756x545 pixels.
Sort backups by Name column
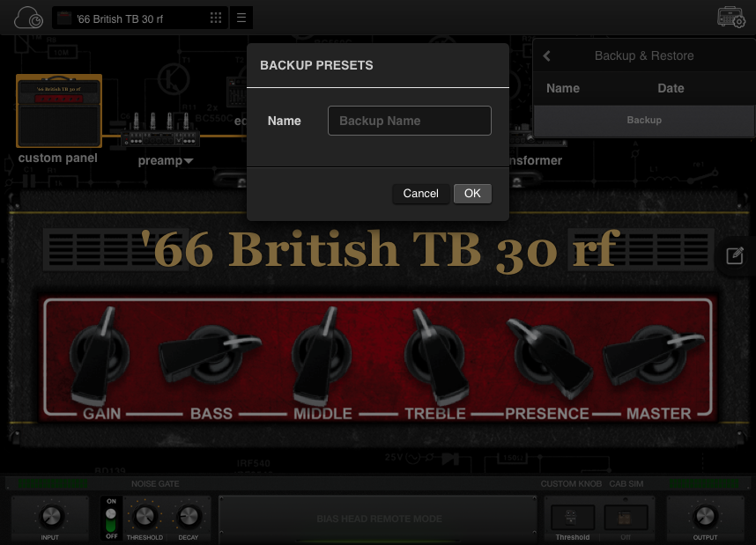(x=563, y=88)
